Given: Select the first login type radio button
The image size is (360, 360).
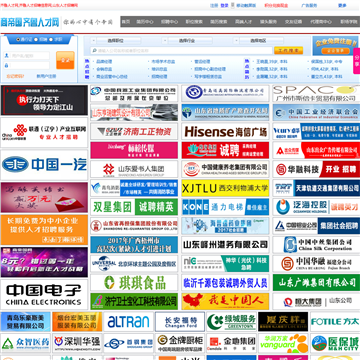Looking at the screenshot, I should pyautogui.click(x=18, y=39).
